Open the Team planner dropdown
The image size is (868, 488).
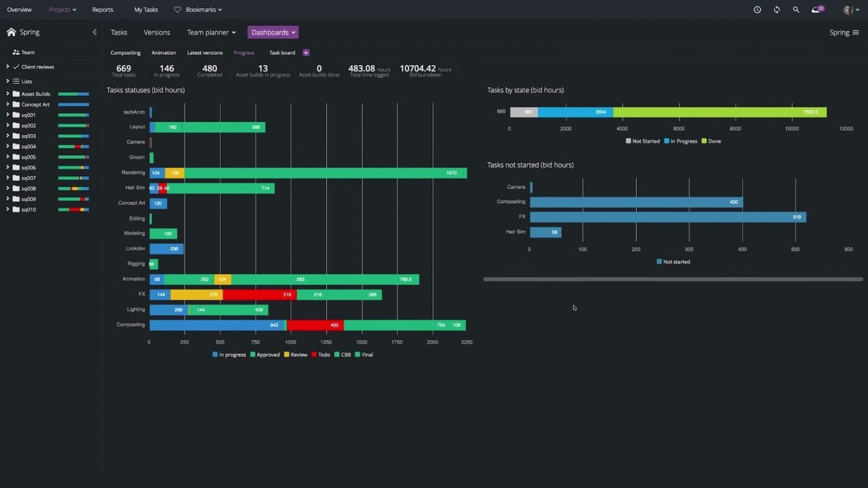211,32
